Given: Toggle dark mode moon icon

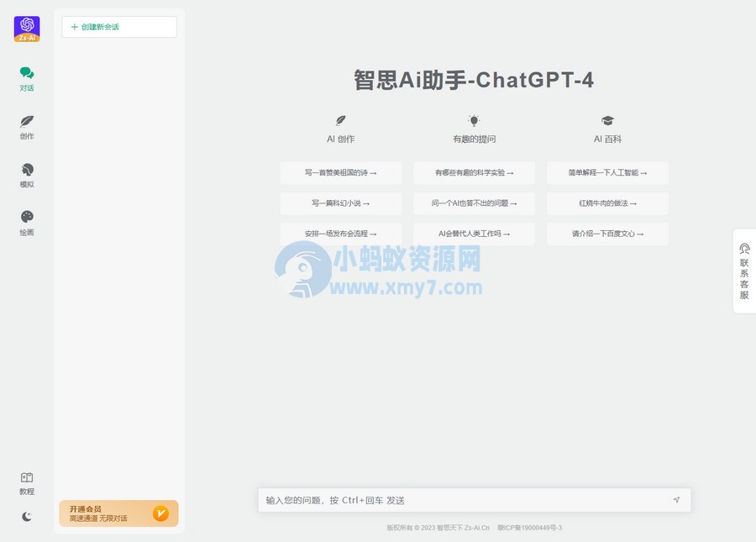Looking at the screenshot, I should point(27,517).
